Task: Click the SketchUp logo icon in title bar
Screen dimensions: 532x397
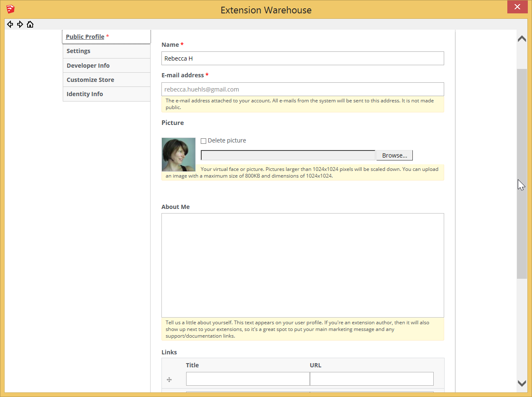Action: 11,9
